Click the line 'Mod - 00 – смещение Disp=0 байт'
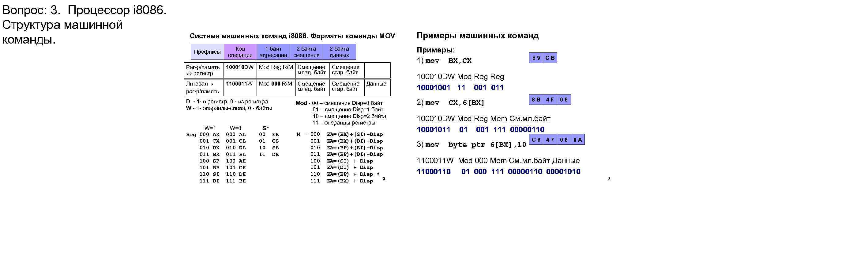The height and width of the screenshot is (261, 868). click(339, 103)
